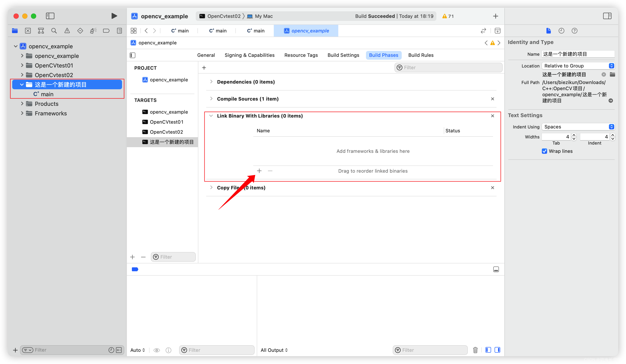Screen dimensions: 626x364
Task: Open the History inspector clock icon
Action: [x=561, y=31]
